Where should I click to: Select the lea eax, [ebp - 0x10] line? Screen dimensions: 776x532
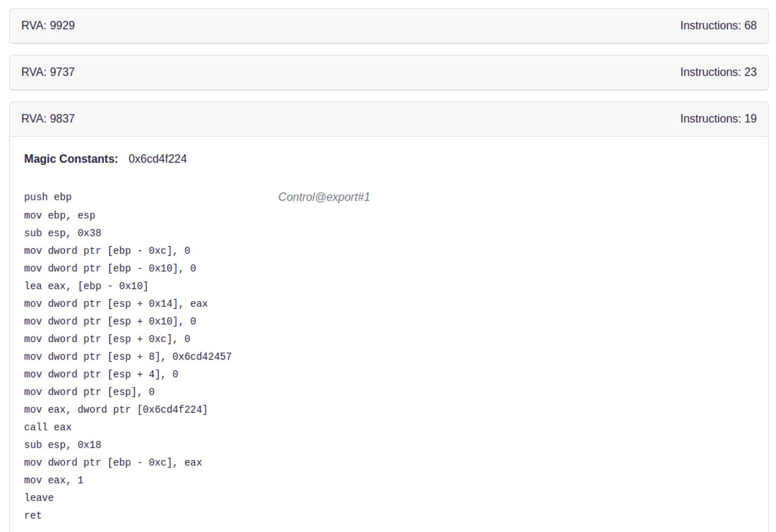(x=86, y=286)
